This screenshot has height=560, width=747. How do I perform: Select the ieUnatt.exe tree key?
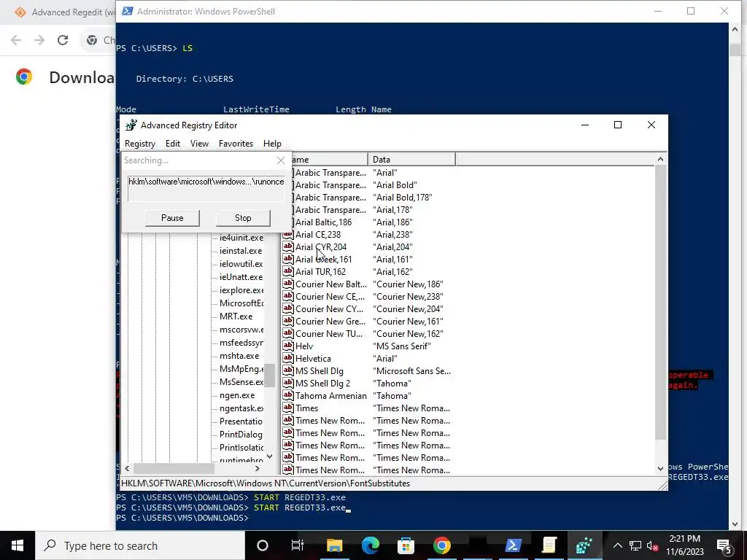tap(241, 276)
